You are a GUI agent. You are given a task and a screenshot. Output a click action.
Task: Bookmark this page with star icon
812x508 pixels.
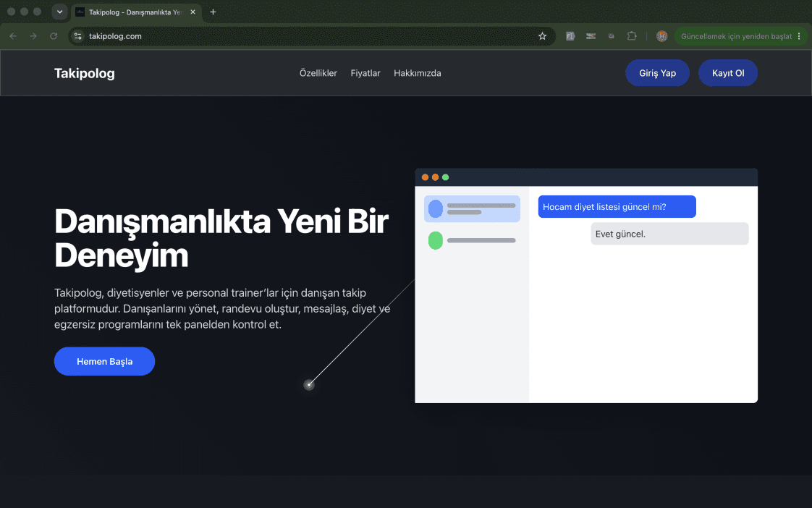pyautogui.click(x=542, y=36)
